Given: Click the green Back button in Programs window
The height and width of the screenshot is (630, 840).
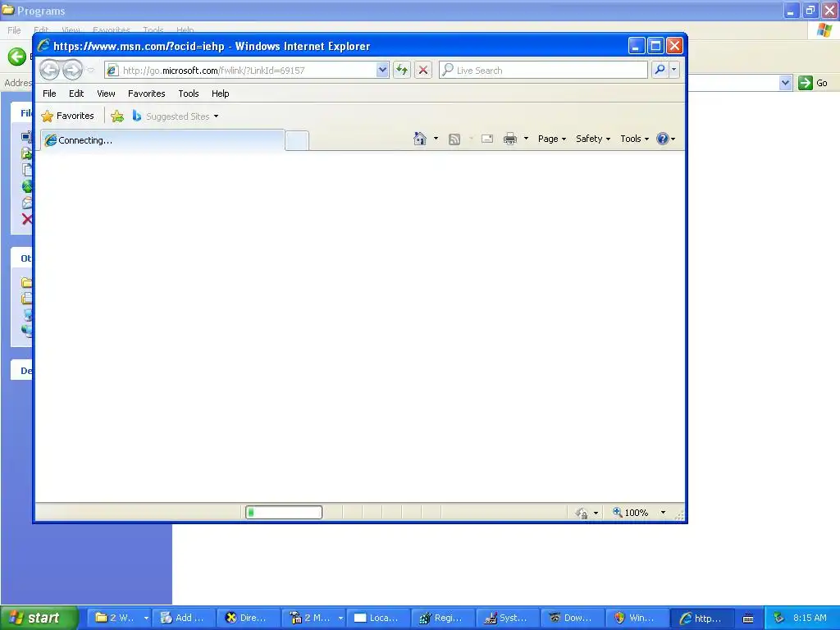Looking at the screenshot, I should tap(17, 57).
